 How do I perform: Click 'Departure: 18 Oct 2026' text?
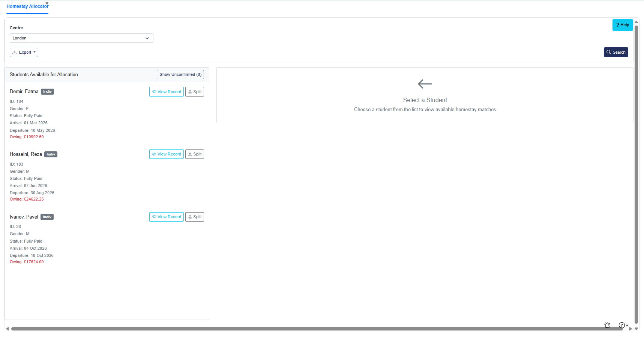click(32, 255)
